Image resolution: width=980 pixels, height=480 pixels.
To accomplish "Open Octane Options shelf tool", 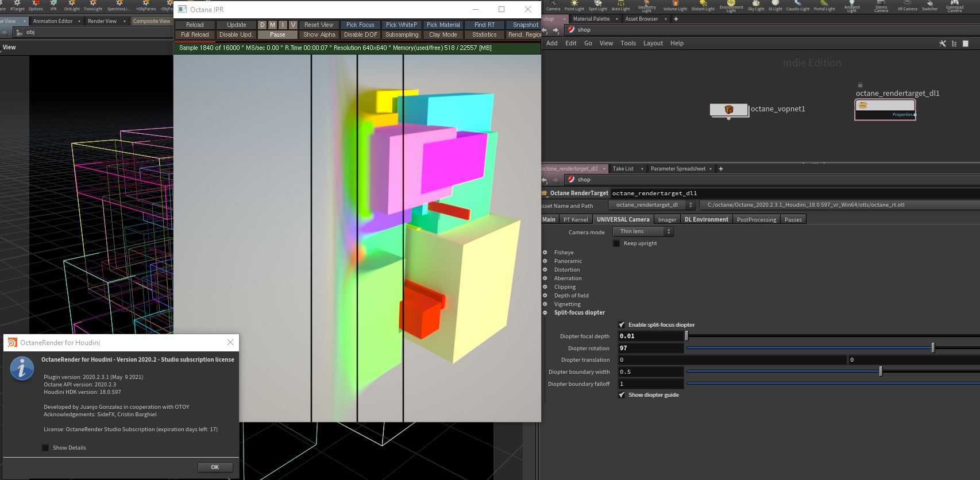I will coord(36,6).
